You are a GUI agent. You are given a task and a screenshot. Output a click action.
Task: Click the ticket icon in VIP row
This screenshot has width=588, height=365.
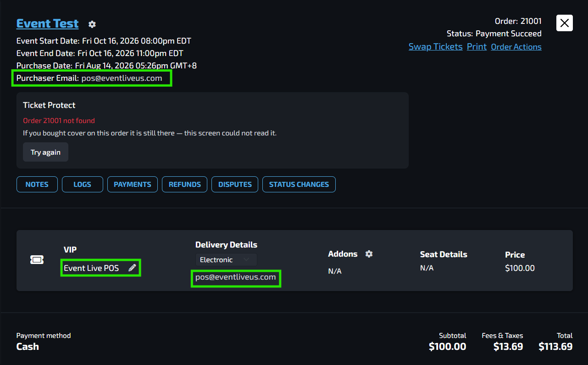37,260
